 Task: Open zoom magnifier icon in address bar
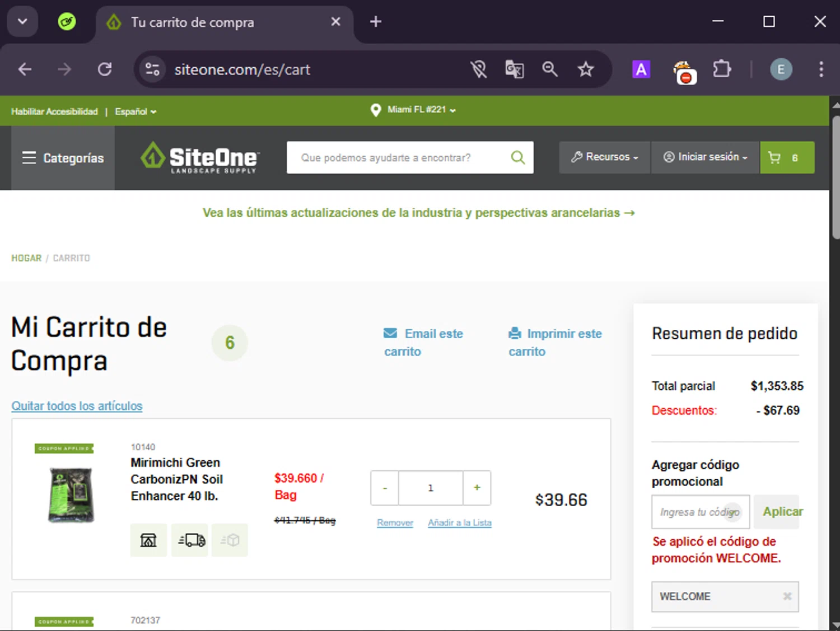tap(550, 69)
